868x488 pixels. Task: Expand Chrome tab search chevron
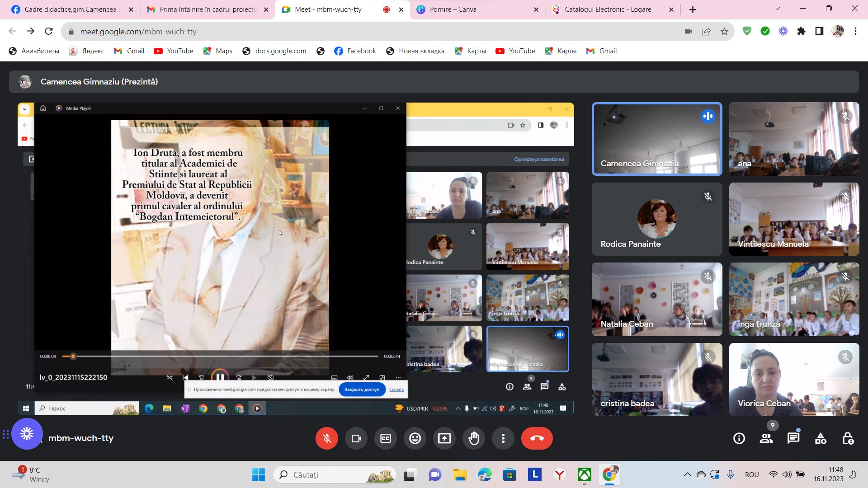point(777,9)
